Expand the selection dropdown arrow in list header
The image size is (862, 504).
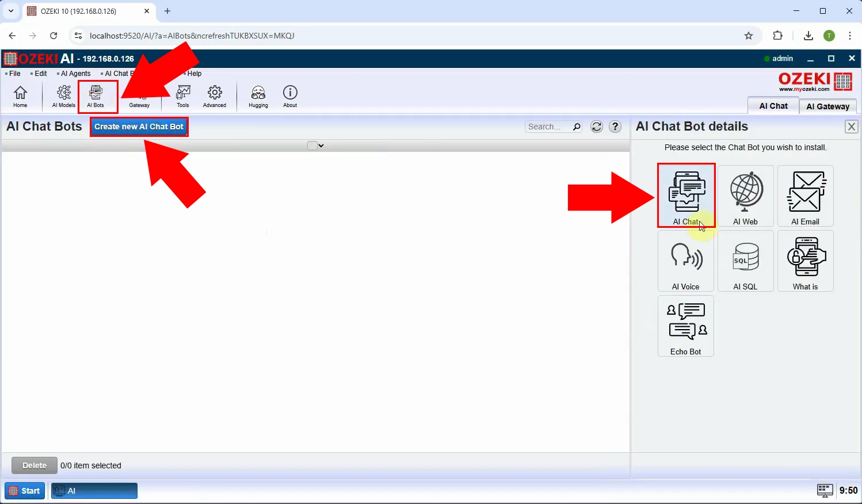321,146
